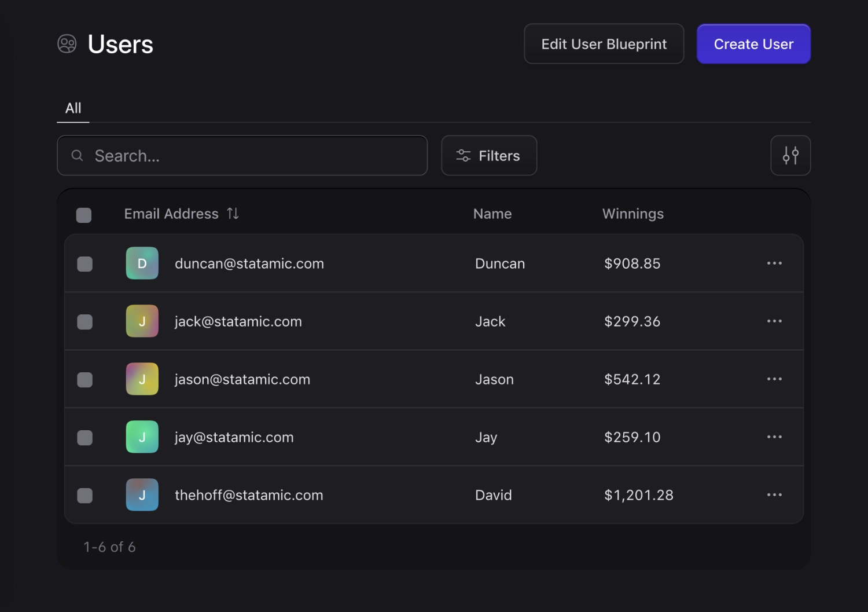
Task: Toggle the select-all checkbox in table header
Action: click(84, 215)
